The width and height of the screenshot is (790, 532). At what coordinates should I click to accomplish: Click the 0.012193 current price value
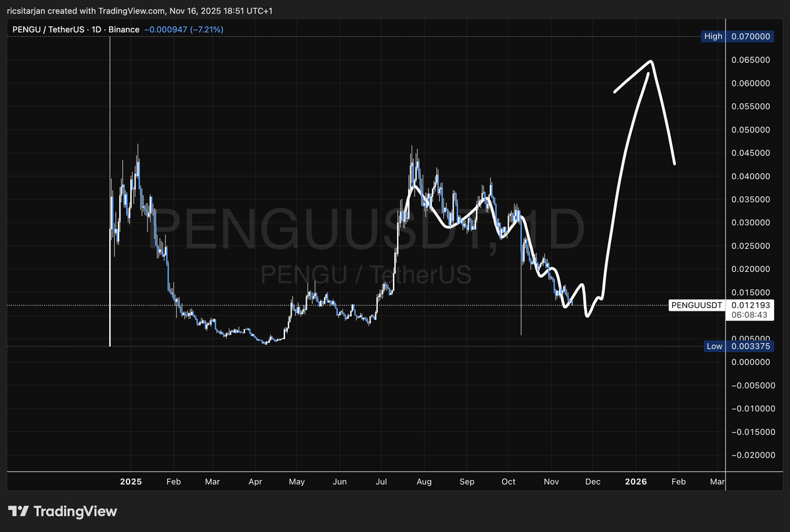751,305
